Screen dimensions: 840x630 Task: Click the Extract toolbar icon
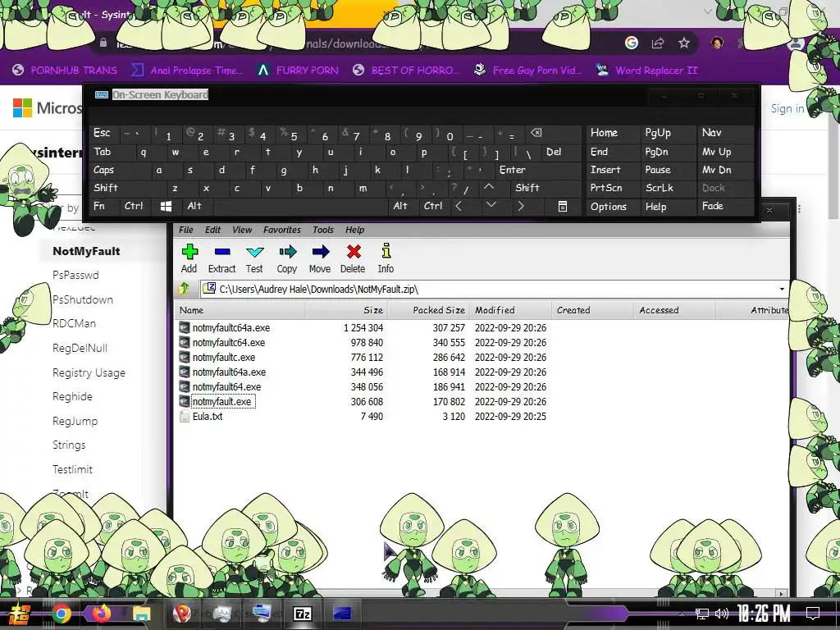tap(221, 258)
